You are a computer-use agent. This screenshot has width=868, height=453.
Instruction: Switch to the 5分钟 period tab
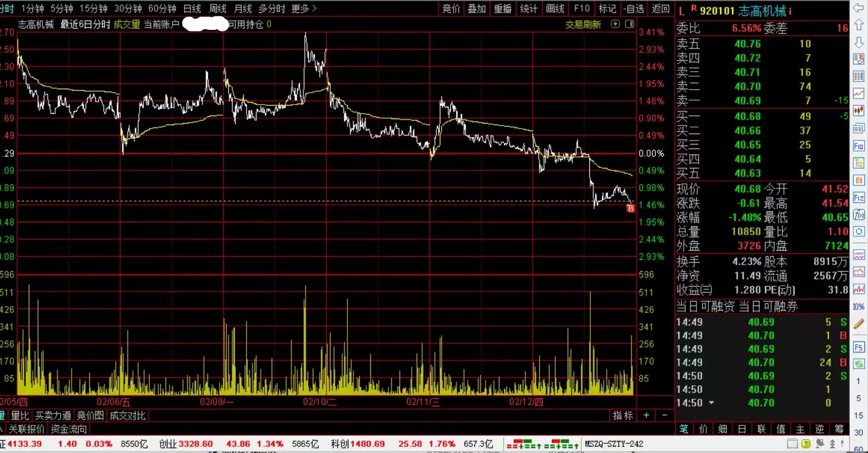[x=62, y=8]
